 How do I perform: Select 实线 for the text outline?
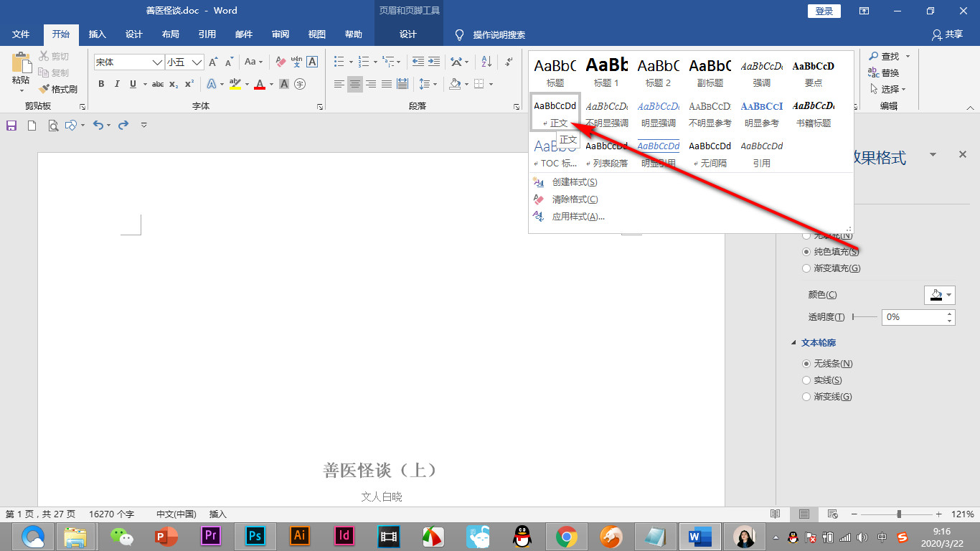[x=806, y=380]
